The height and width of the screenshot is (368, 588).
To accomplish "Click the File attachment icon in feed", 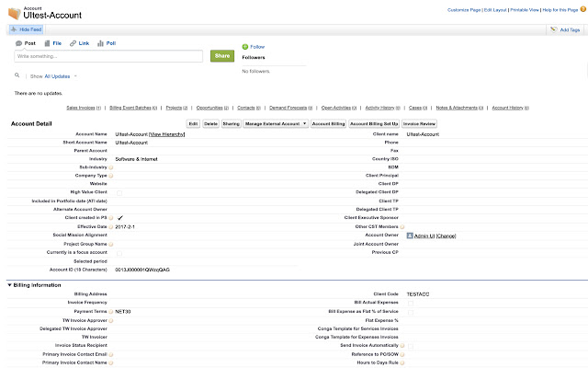I will pyautogui.click(x=46, y=43).
